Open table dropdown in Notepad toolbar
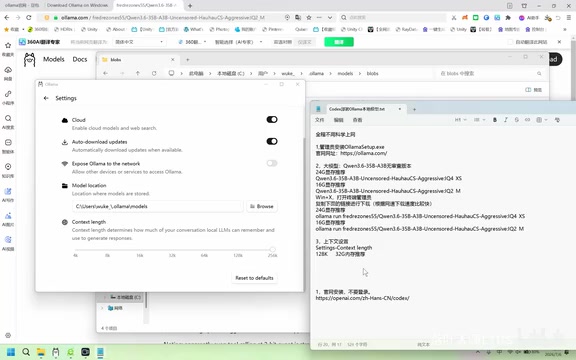576x360 pixels. coord(541,120)
